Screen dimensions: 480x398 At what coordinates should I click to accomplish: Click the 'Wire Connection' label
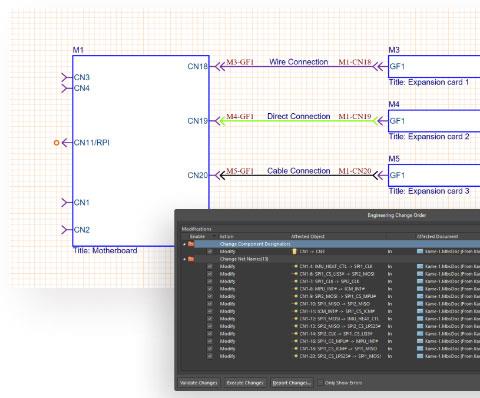(x=299, y=62)
